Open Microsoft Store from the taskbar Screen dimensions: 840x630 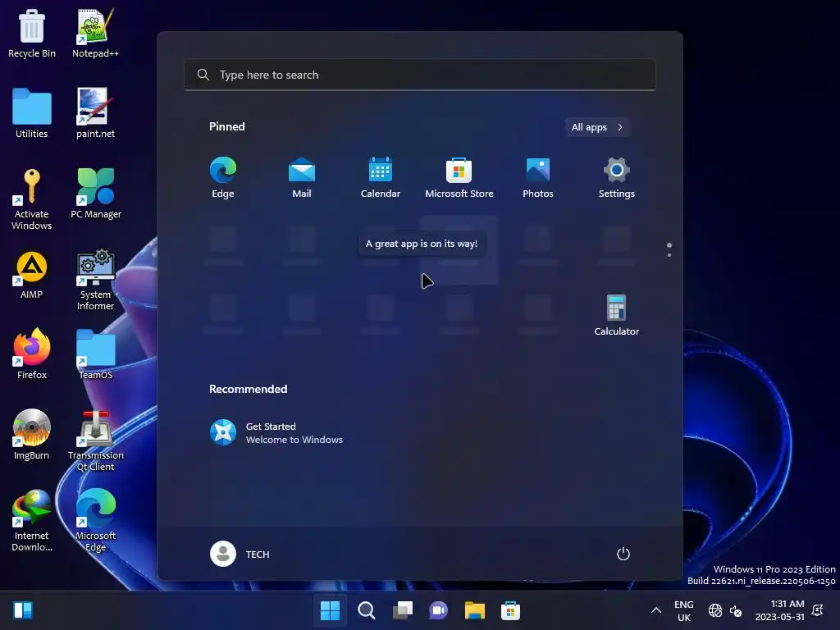pos(510,610)
